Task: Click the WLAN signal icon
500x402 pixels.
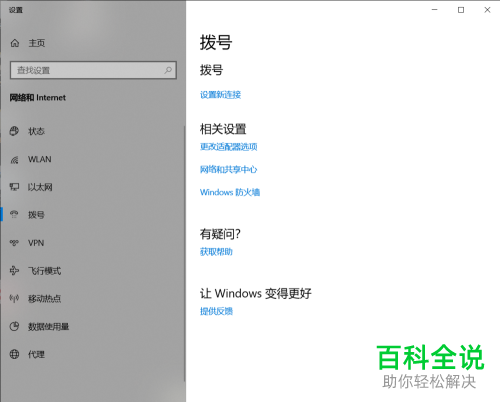Action: [x=14, y=159]
